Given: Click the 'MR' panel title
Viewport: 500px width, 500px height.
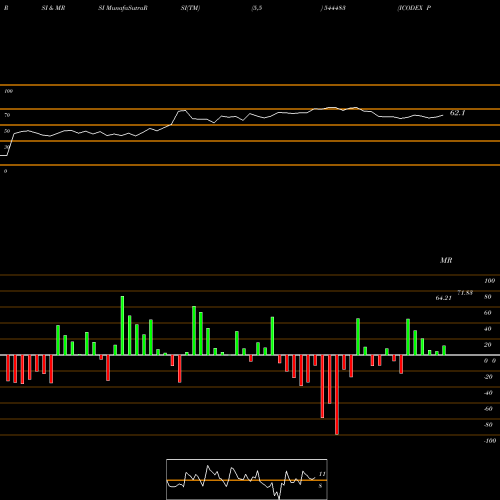Looking at the screenshot, I should pos(446,260).
